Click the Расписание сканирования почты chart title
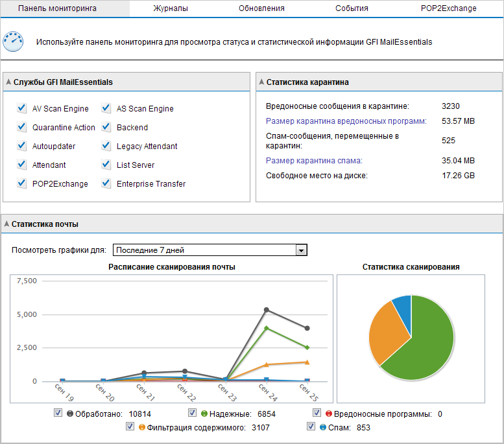This screenshot has width=504, height=444. [172, 267]
